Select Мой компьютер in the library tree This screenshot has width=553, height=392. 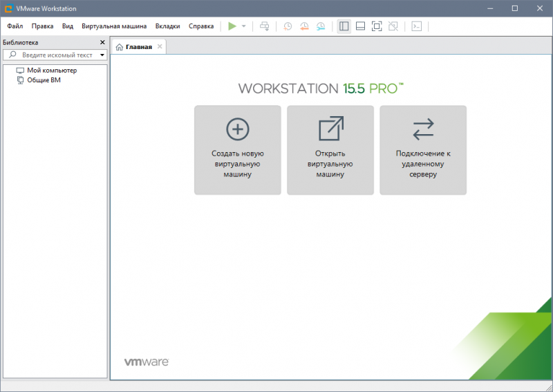coord(46,71)
